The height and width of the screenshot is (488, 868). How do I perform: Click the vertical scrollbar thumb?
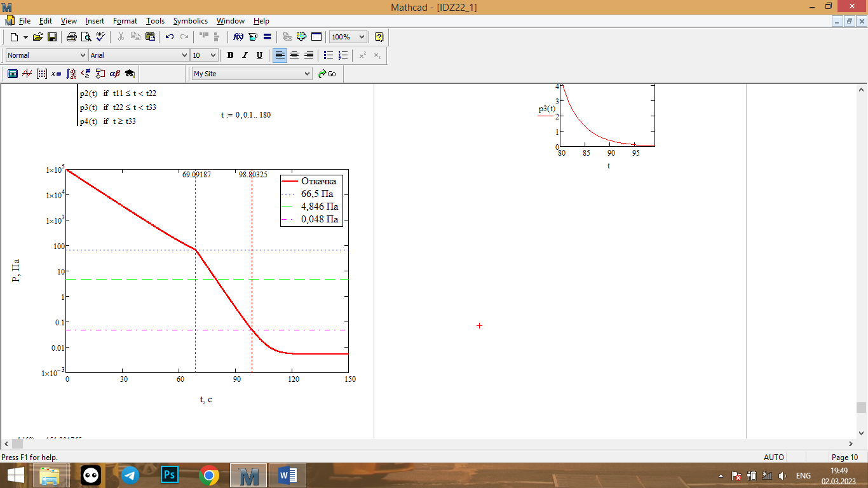(861, 407)
